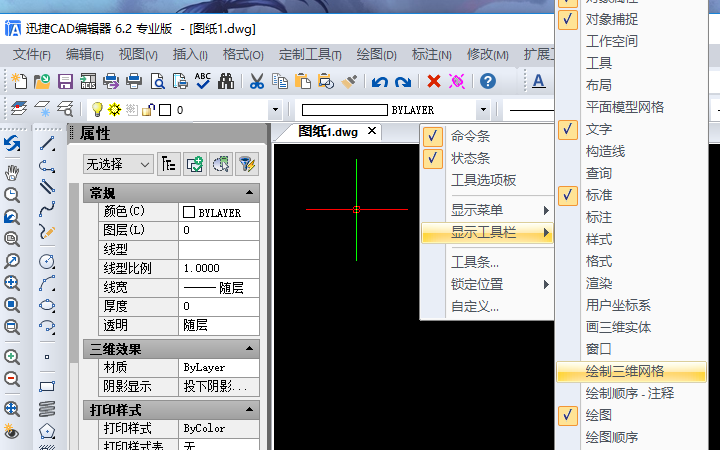Switch to the 图纸1.dwg tab
This screenshot has height=450, width=720.
tap(328, 132)
